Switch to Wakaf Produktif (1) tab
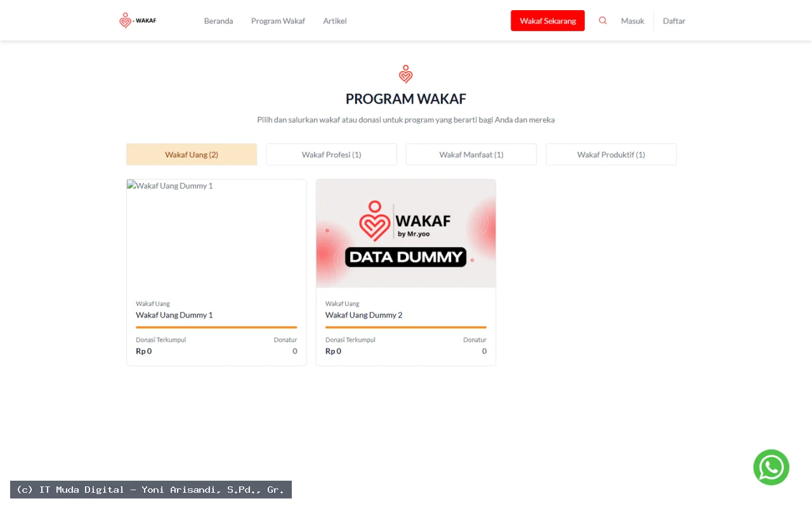The width and height of the screenshot is (812, 508). click(611, 154)
